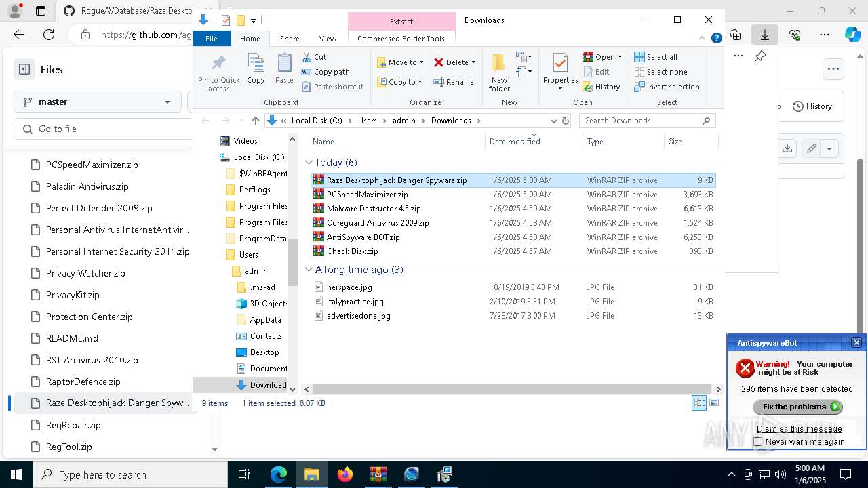The width and height of the screenshot is (868, 488).
Task: Click GitHub Go to file search
Action: pyautogui.click(x=102, y=129)
